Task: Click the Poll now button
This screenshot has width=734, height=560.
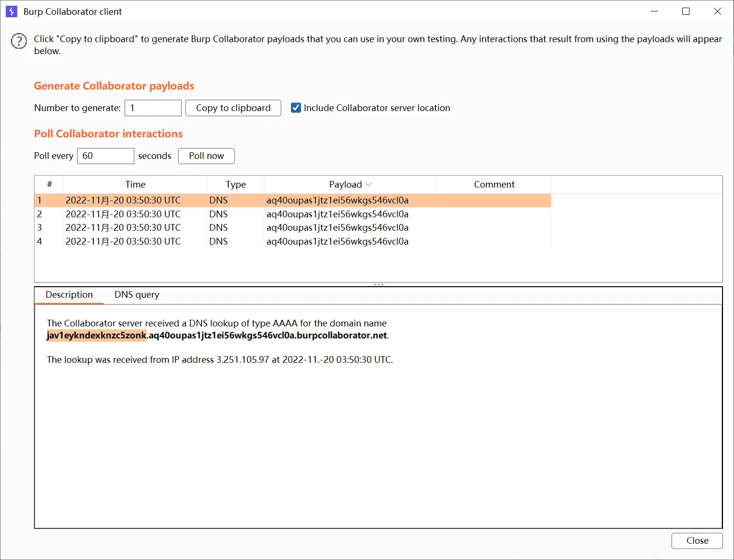Action: 206,156
